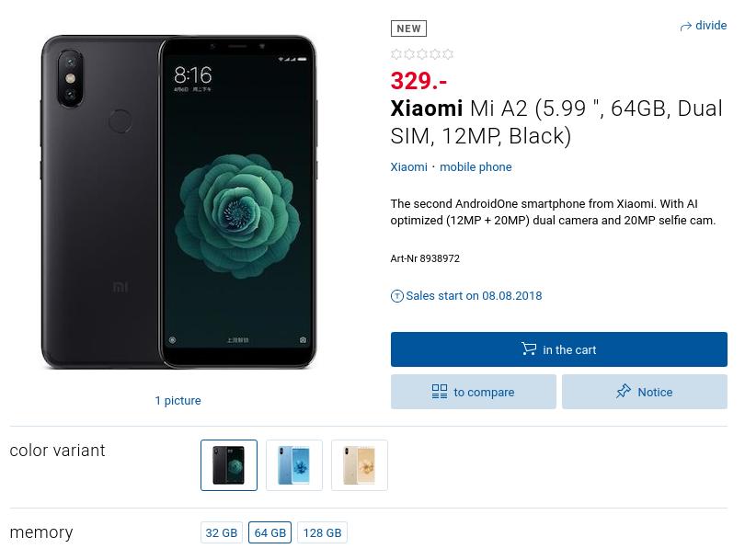
Task: Rate the phone with the first star
Action: coord(395,54)
